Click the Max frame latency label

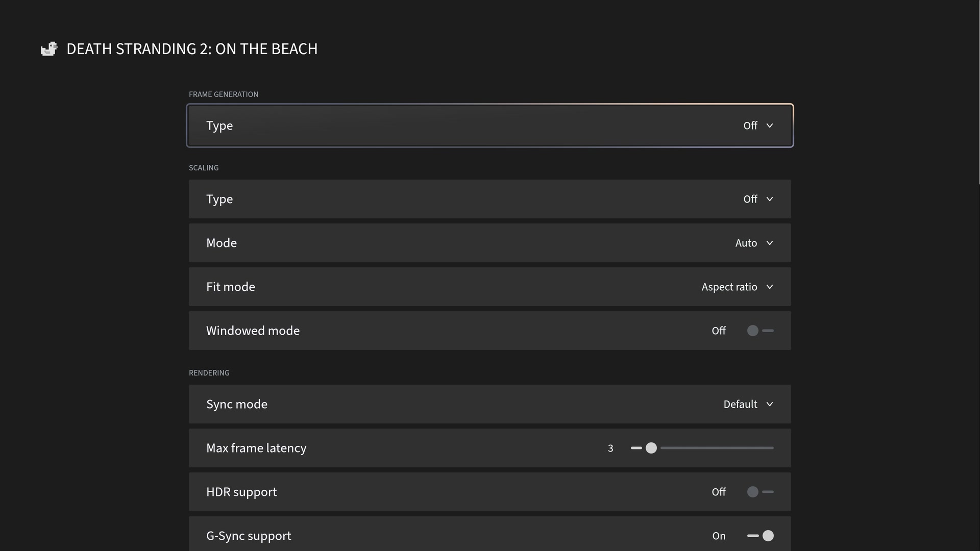pos(256,448)
